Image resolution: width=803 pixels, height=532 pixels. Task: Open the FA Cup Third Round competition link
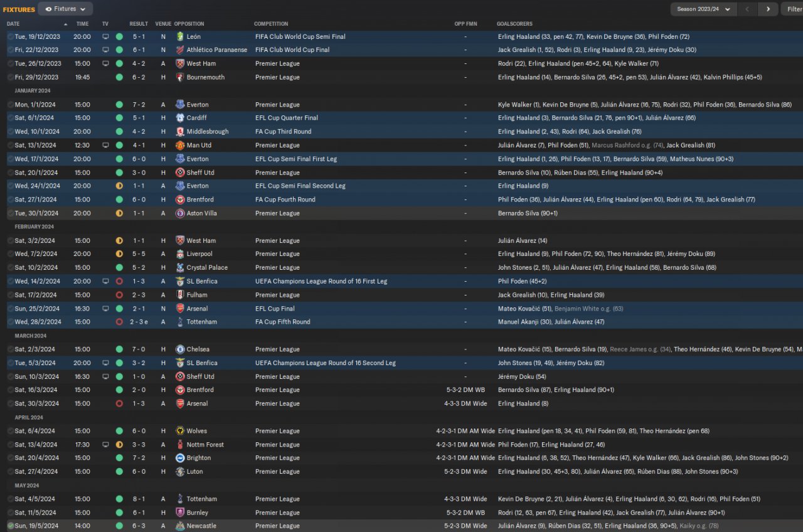pyautogui.click(x=283, y=132)
